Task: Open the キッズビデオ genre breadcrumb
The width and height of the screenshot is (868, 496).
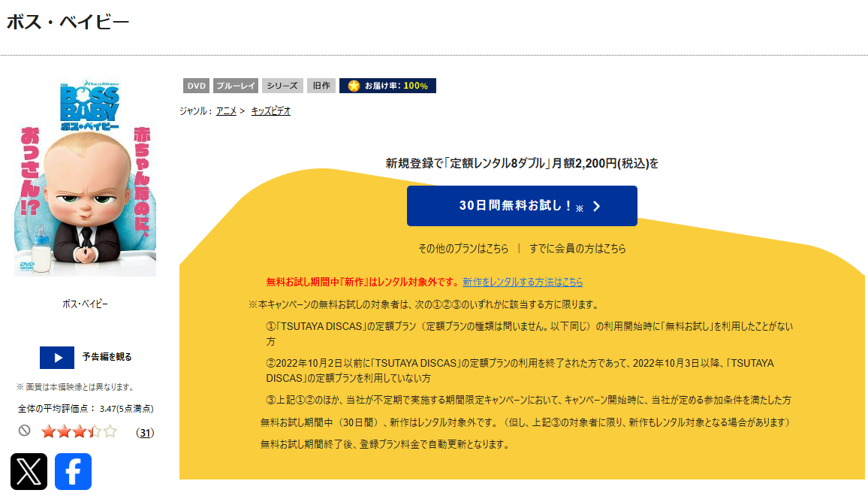Action: coord(271,110)
